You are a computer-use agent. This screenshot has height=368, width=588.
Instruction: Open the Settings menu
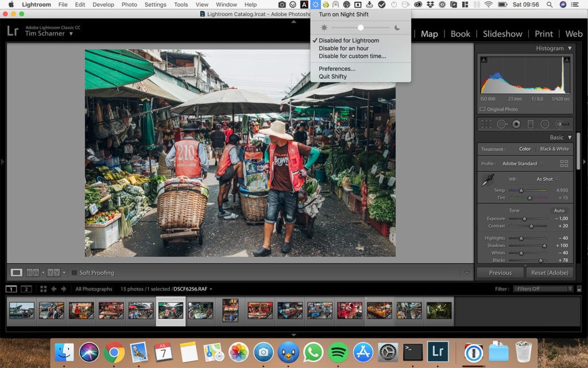[155, 5]
